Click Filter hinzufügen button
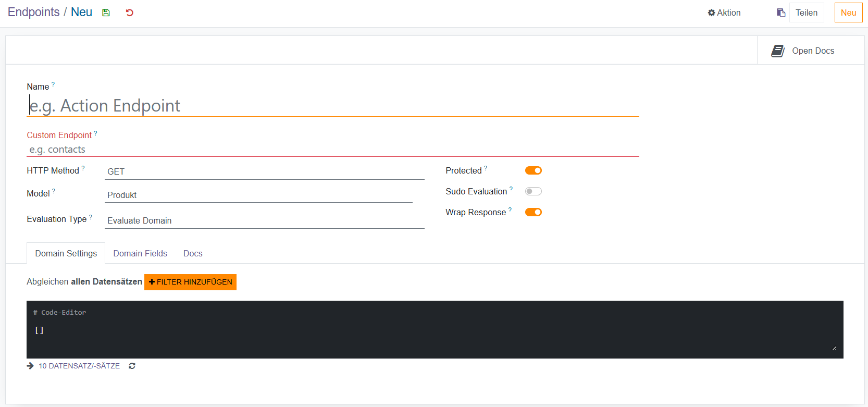Screen dimensions: 868x407 click(x=190, y=282)
